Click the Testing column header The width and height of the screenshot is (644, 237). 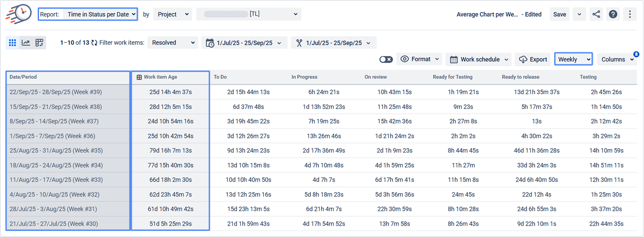click(588, 77)
